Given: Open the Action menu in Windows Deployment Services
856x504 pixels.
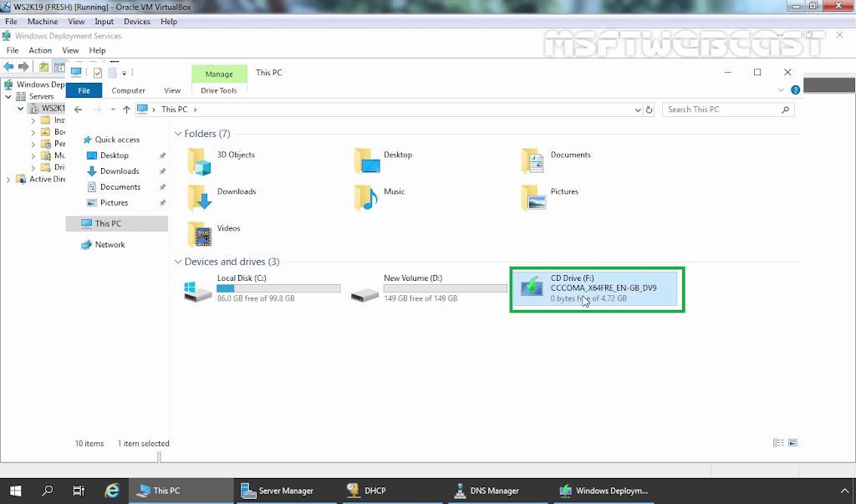Looking at the screenshot, I should pyautogui.click(x=40, y=50).
